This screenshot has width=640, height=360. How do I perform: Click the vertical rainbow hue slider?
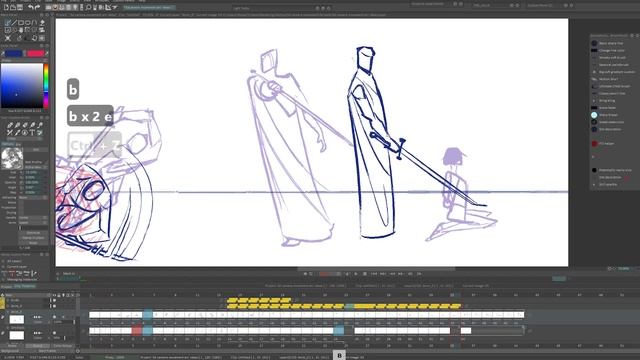click(46, 87)
